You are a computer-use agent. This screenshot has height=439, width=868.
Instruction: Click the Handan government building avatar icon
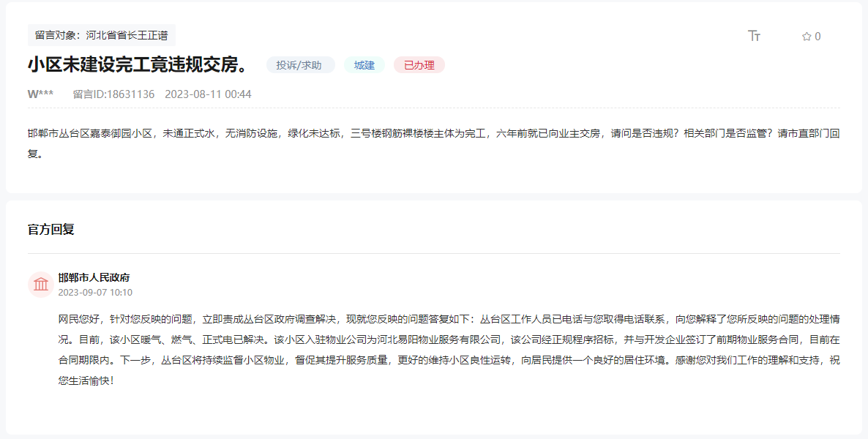pos(40,285)
